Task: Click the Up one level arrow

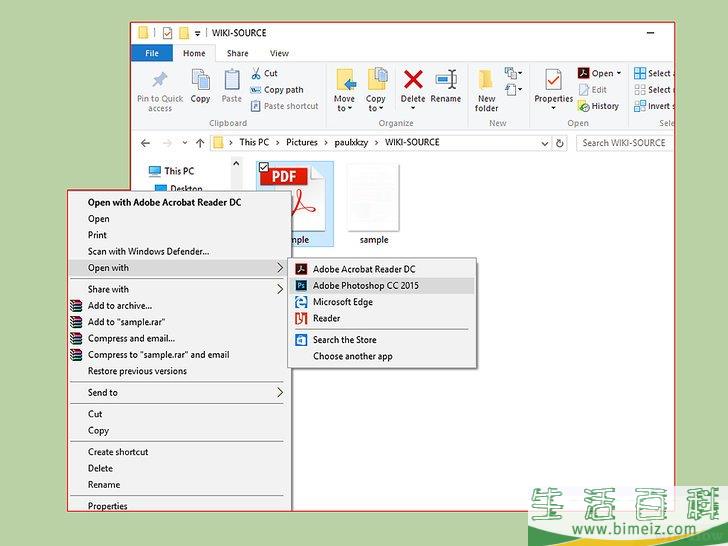Action: [200, 143]
